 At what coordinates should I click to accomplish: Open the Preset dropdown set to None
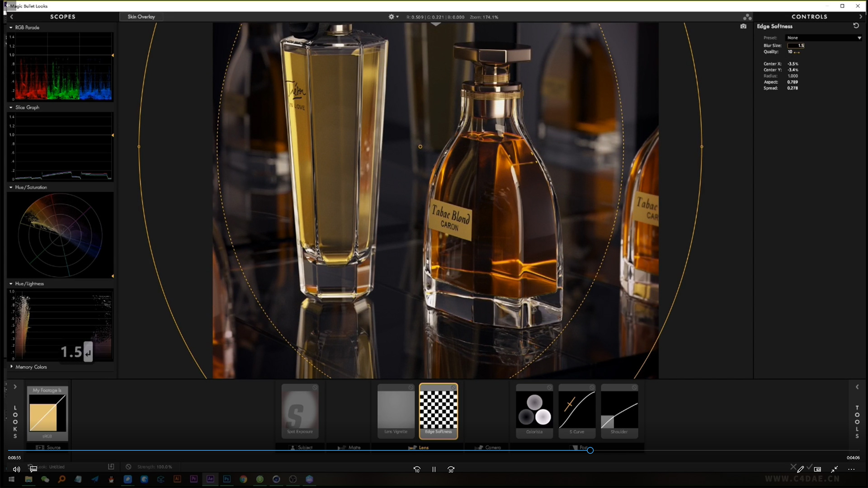(x=824, y=38)
